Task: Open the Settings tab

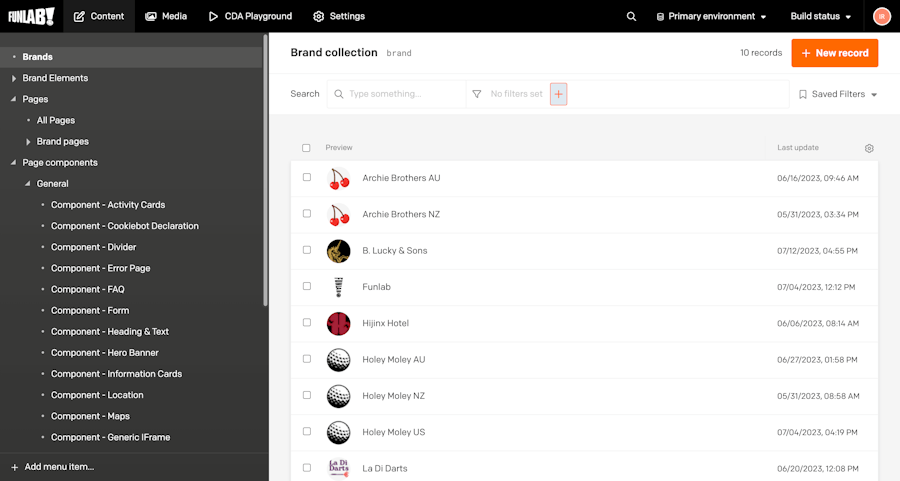Action: pos(339,17)
